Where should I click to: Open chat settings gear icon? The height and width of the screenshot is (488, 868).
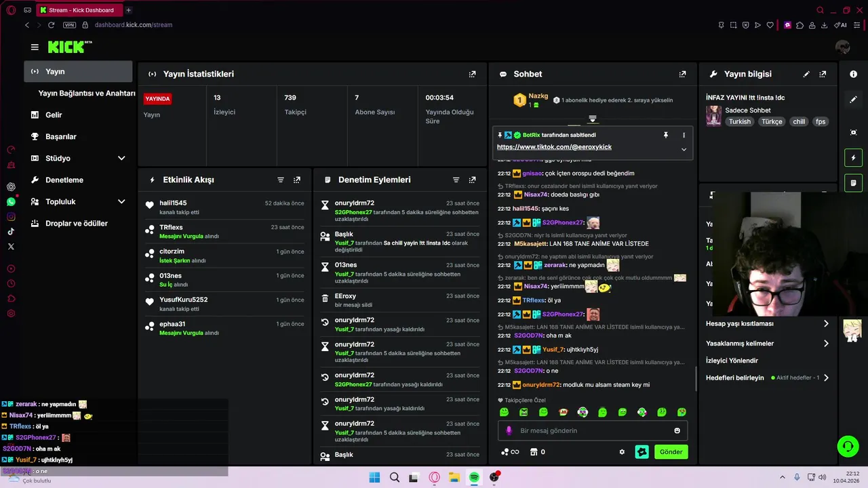(622, 452)
